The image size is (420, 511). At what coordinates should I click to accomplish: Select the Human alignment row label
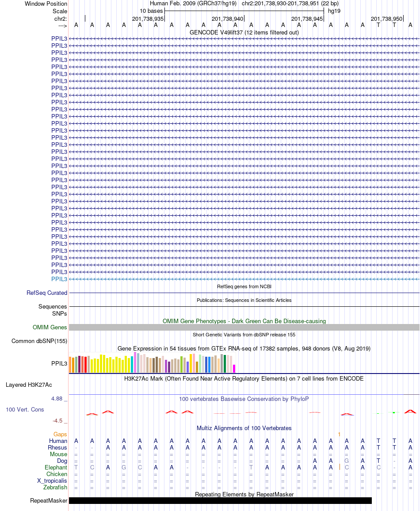pyautogui.click(x=58, y=441)
